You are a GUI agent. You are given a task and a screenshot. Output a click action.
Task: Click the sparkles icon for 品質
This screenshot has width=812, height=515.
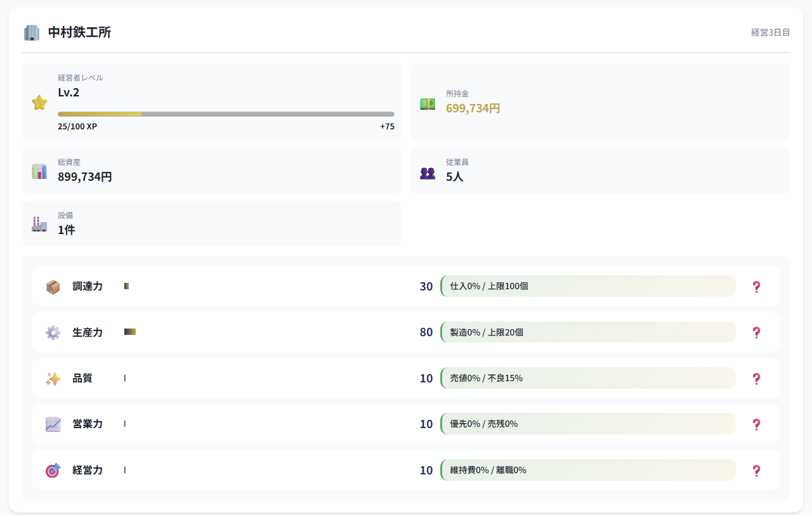(53, 379)
